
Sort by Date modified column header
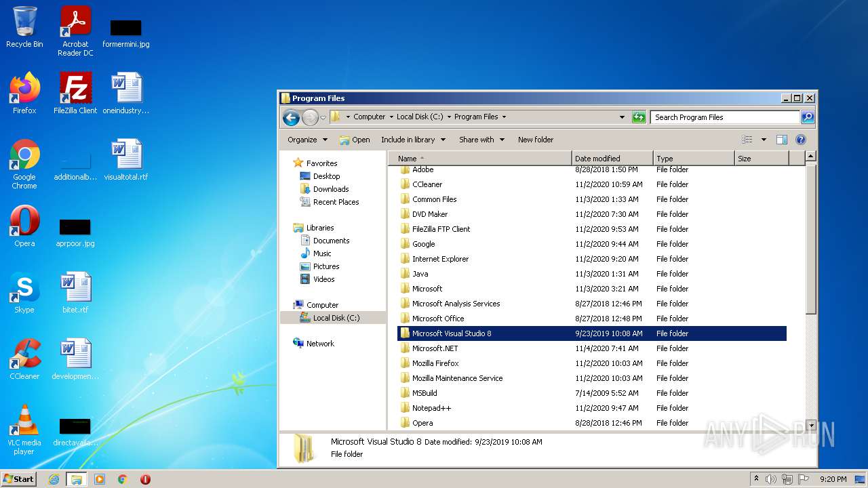pos(612,159)
